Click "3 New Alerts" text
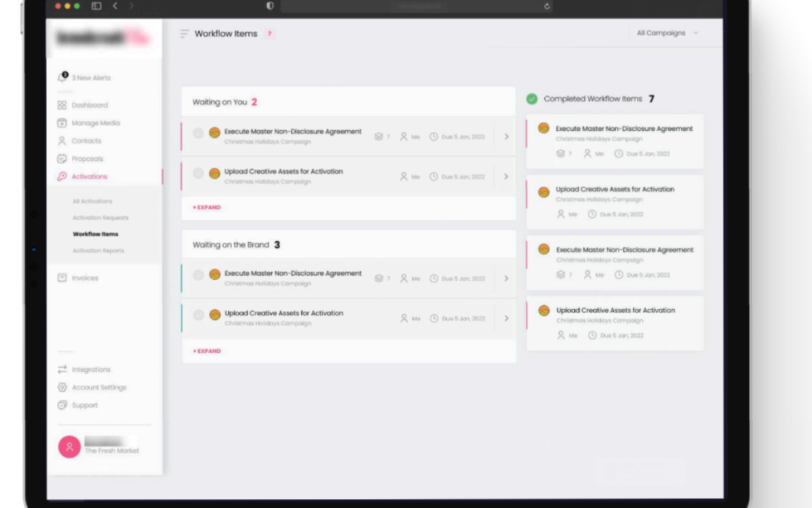 click(91, 78)
